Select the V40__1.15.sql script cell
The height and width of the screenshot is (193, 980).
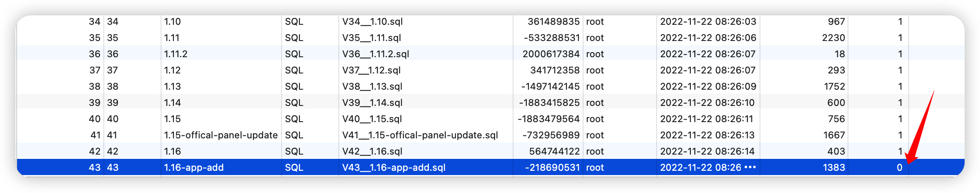tap(372, 119)
